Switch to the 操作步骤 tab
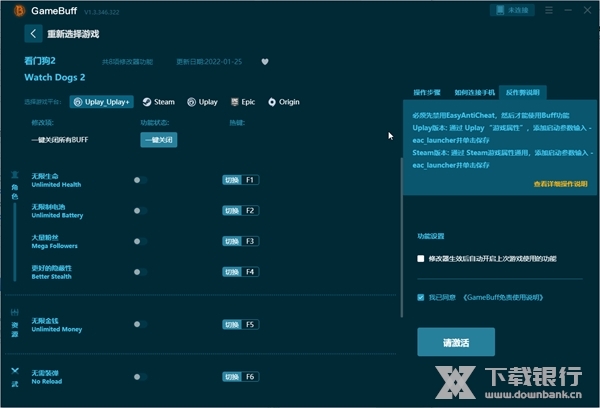The height and width of the screenshot is (408, 600). [427, 90]
